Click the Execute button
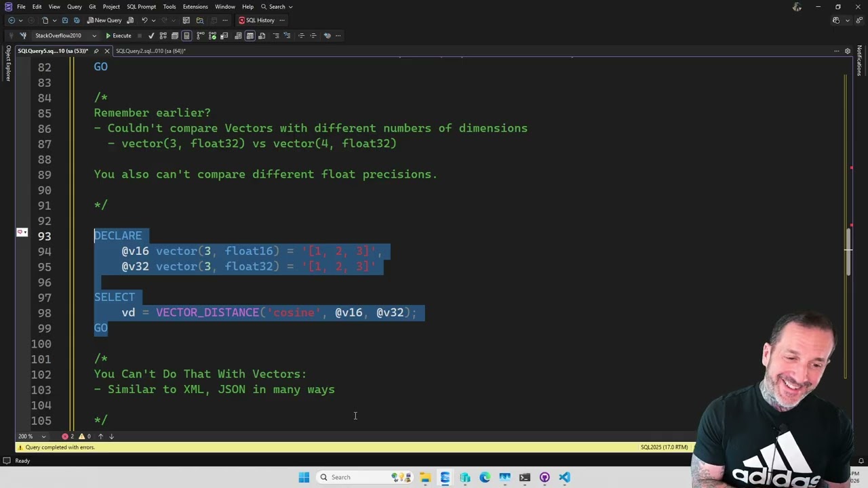Image resolution: width=868 pixels, height=488 pixels. click(118, 35)
